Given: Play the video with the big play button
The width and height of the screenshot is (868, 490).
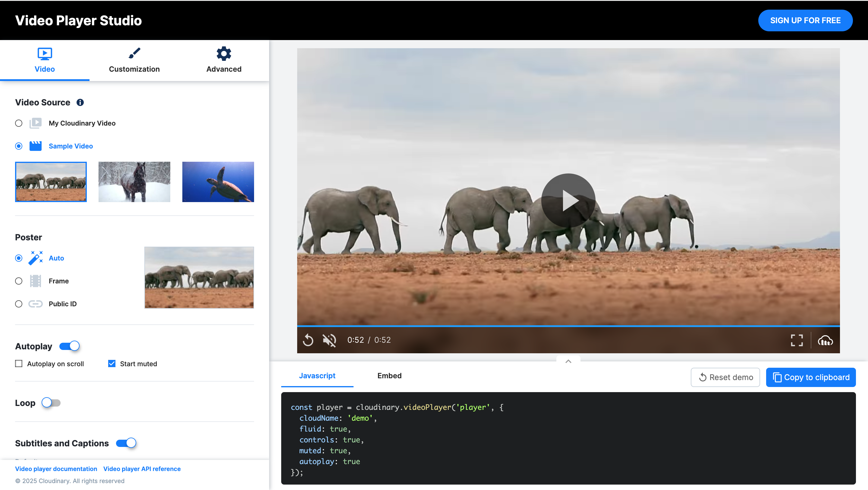Looking at the screenshot, I should click(568, 200).
